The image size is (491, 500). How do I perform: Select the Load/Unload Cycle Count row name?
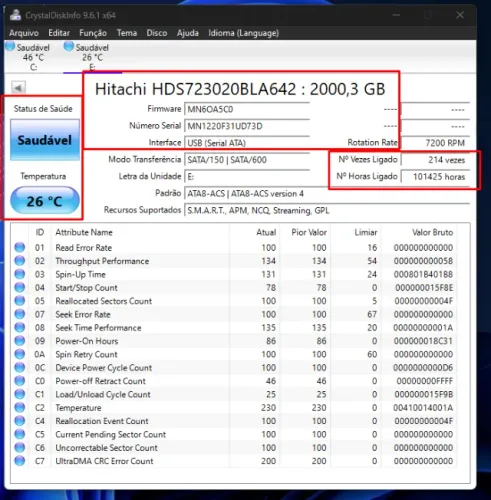(103, 394)
